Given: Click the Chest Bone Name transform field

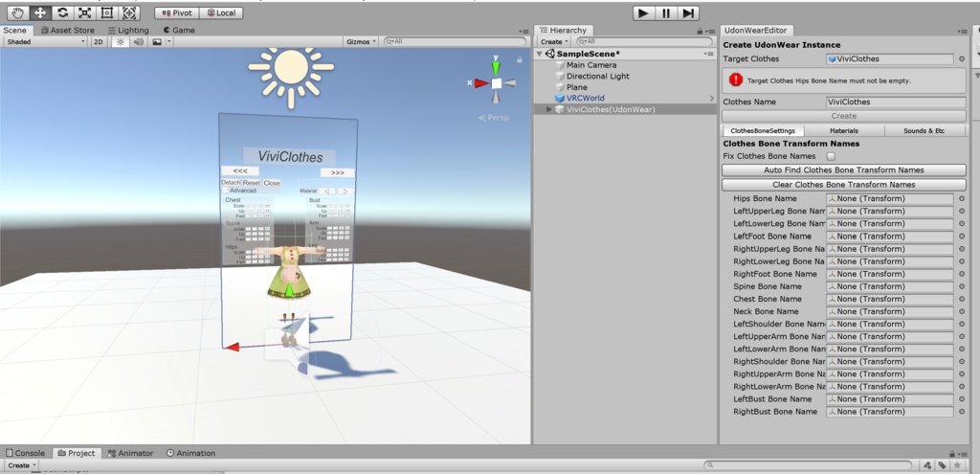Looking at the screenshot, I should (889, 299).
